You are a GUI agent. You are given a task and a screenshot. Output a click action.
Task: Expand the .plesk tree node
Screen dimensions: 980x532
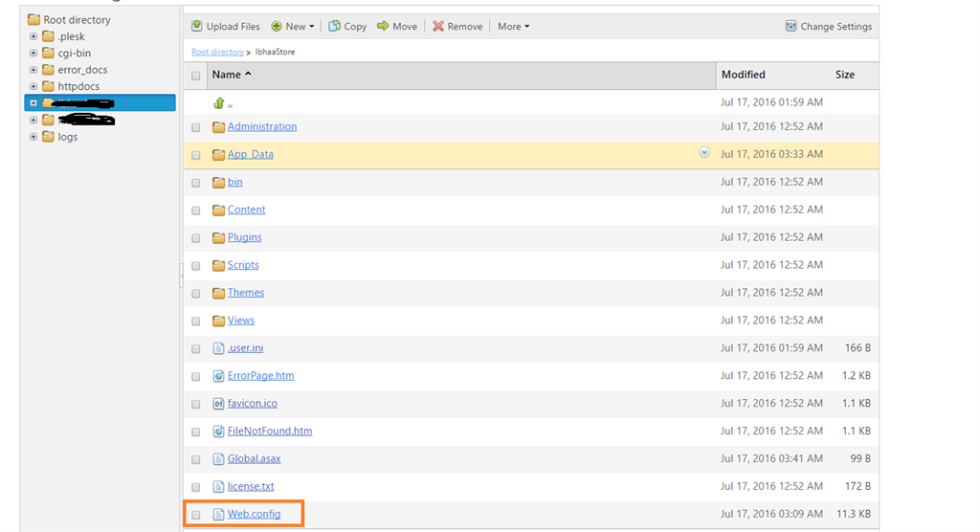click(x=33, y=36)
